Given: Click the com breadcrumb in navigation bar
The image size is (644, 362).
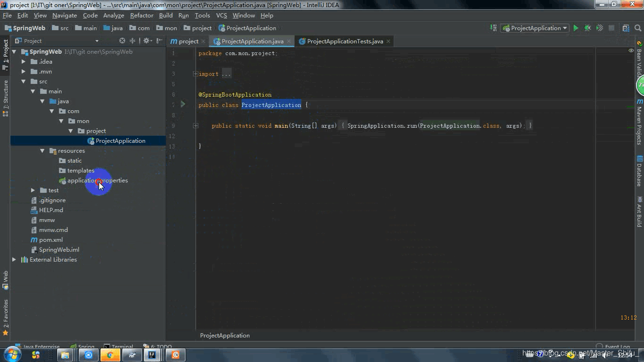Looking at the screenshot, I should (x=139, y=28).
